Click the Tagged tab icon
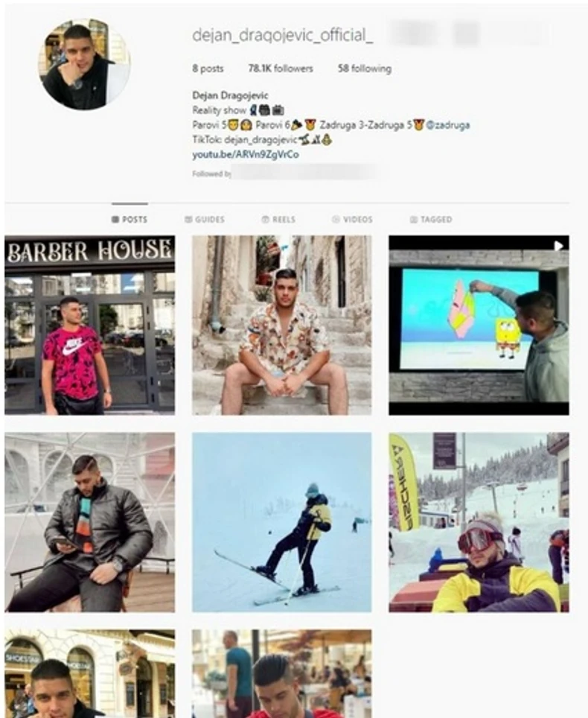This screenshot has width=588, height=718. click(x=414, y=220)
